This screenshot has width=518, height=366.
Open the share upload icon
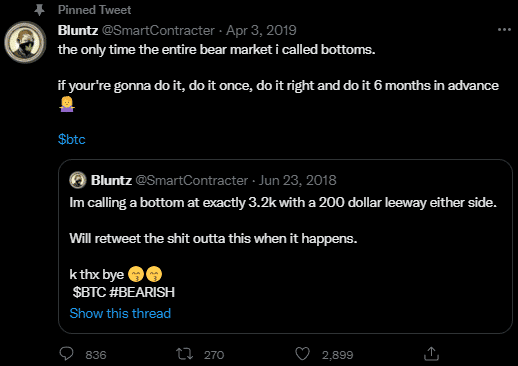[431, 354]
